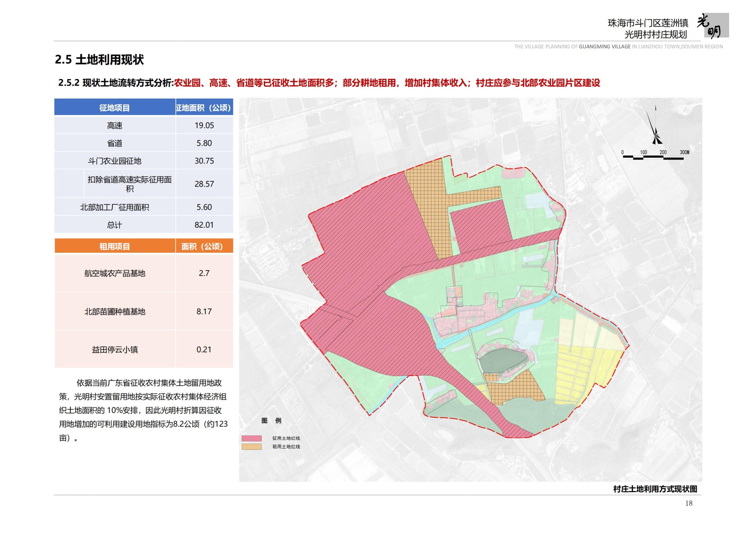
Task: Click the dark green pond on the map
Action: pos(503,361)
